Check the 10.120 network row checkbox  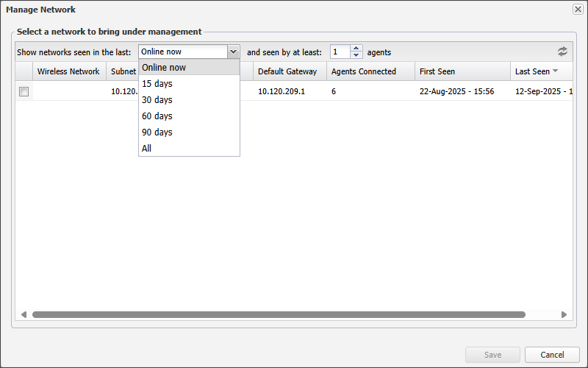tap(24, 92)
